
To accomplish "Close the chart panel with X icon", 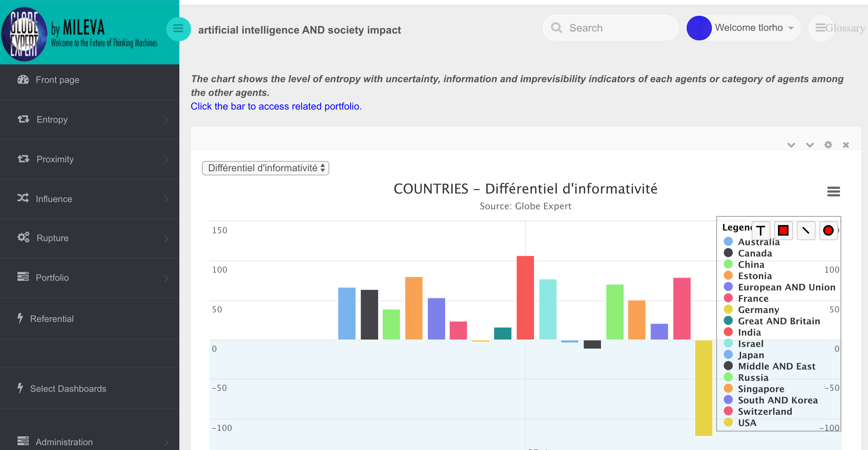I will click(846, 145).
